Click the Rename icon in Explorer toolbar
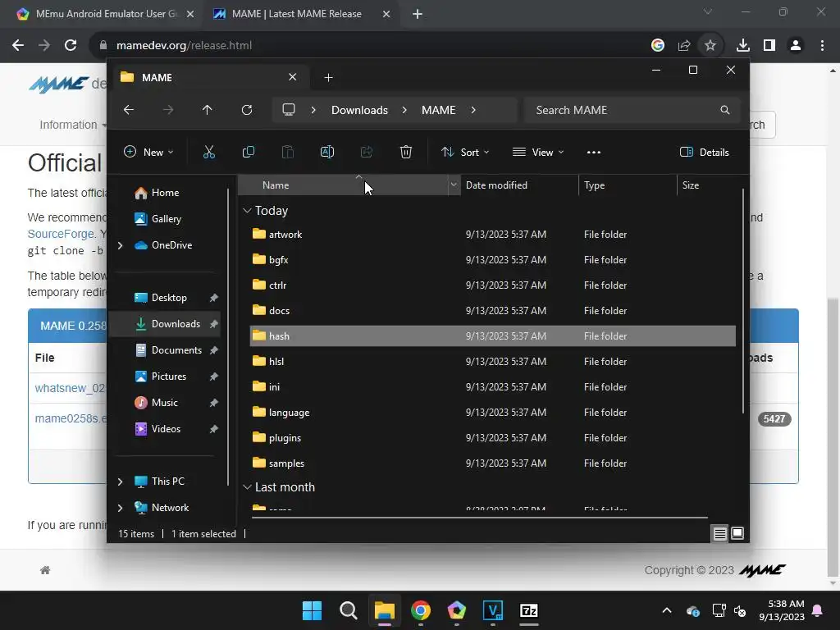840x630 pixels. (x=326, y=152)
